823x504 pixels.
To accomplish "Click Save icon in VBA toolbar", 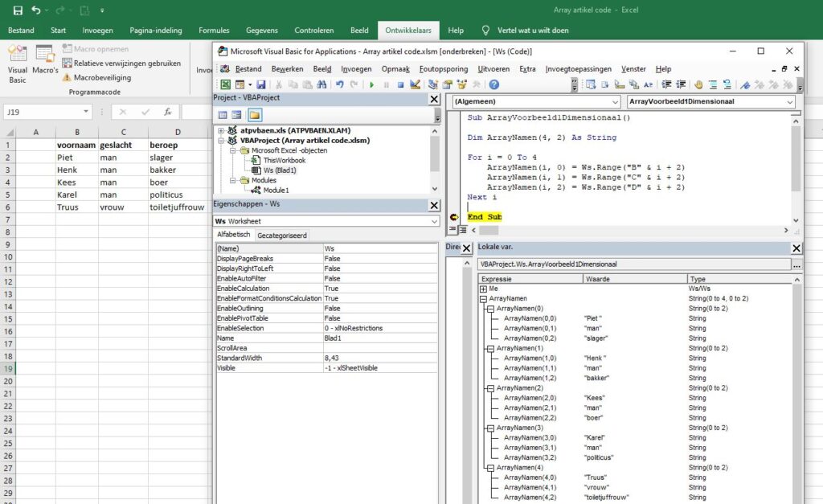I will pos(261,84).
